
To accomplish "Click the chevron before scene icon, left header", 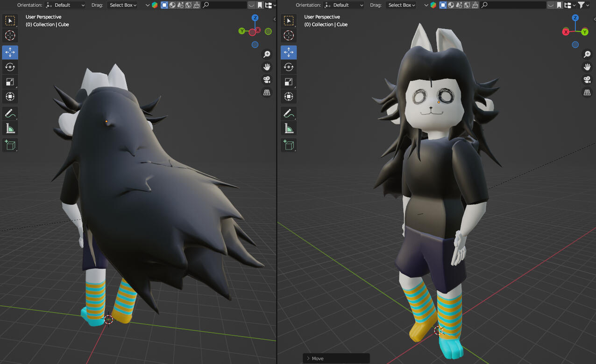I will 148,5.
